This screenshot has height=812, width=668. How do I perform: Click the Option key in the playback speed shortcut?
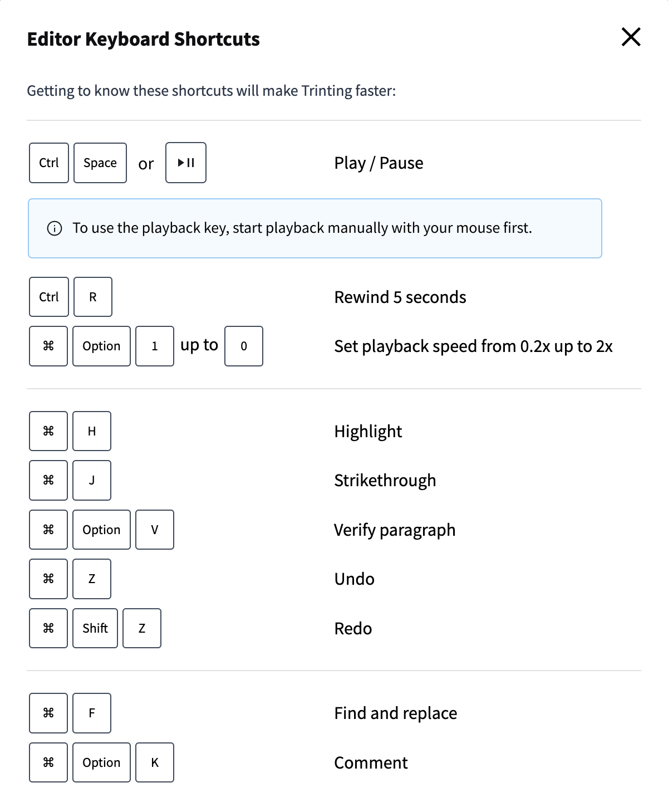(x=101, y=346)
